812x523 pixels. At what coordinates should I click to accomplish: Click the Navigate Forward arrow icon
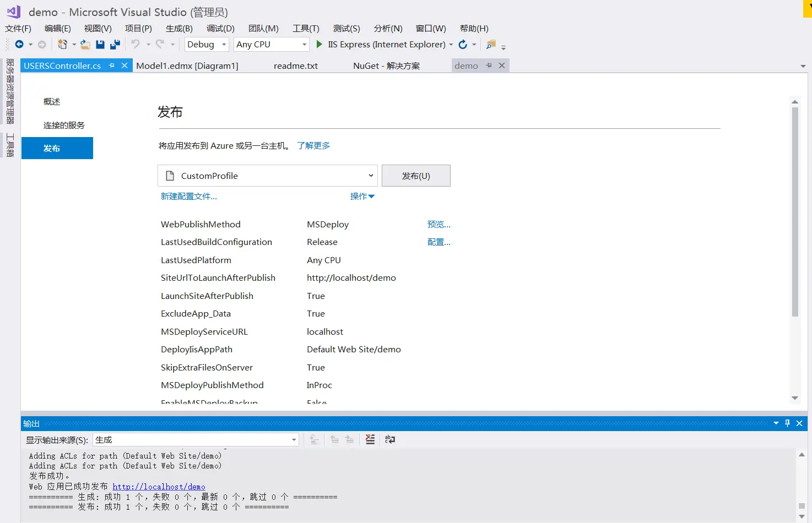42,44
